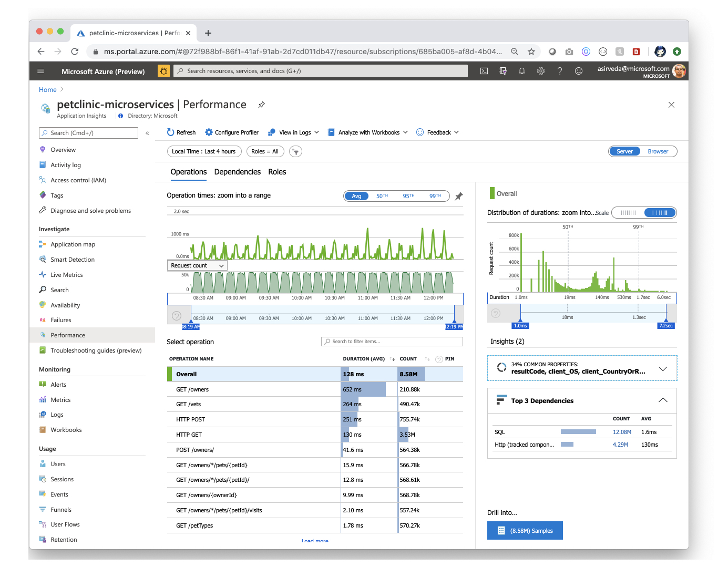Viewport: 718px width, 588px height.
Task: Open the View in Logs dropdown
Action: click(x=293, y=132)
